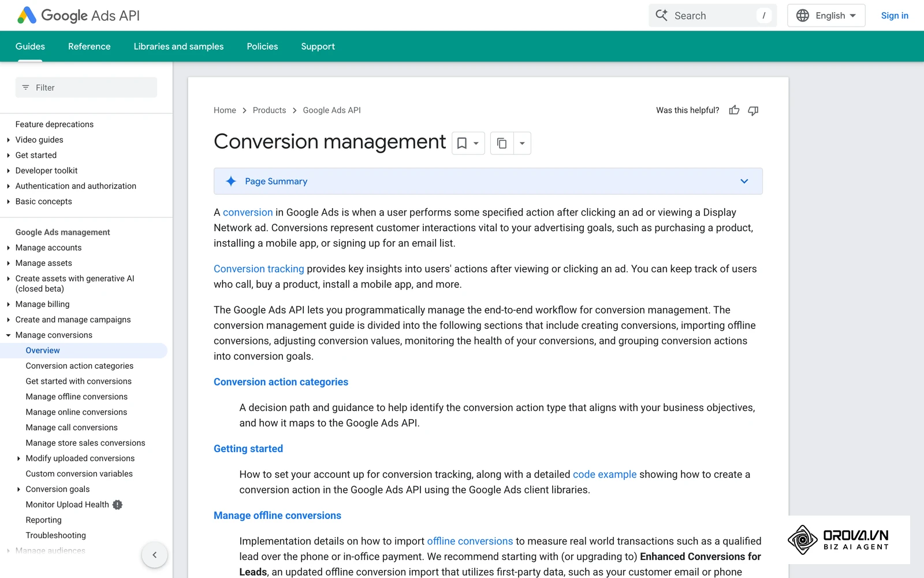Open Feature deprecations in the sidebar
Viewport: 924px width, 578px height.
click(x=54, y=124)
